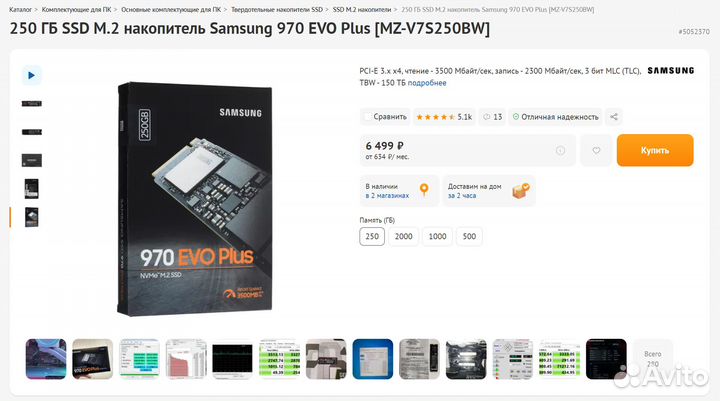Follow the подробнее link in specifications

[427, 83]
